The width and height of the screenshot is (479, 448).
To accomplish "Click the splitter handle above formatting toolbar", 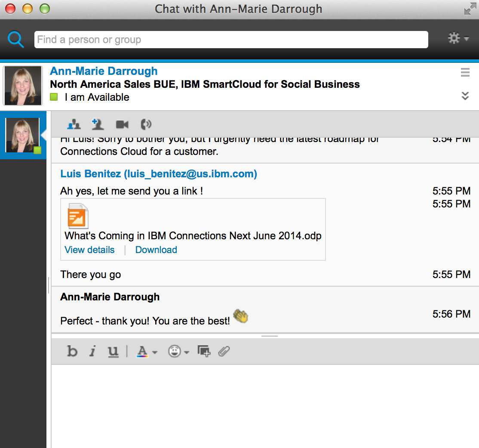I will coord(270,336).
